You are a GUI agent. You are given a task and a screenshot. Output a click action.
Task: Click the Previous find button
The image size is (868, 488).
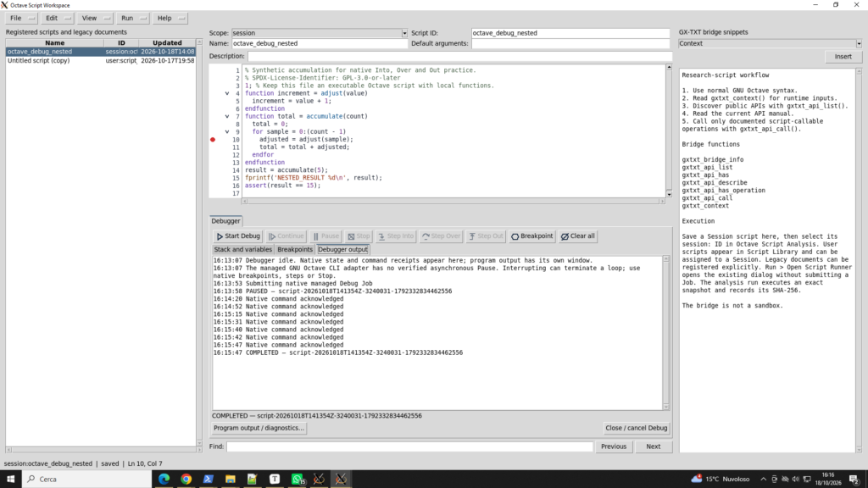pos(614,446)
